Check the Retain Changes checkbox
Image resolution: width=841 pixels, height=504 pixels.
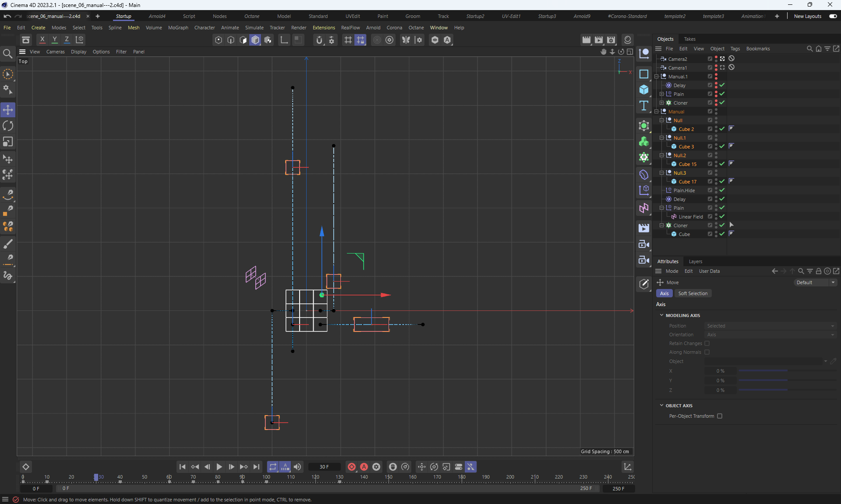(707, 343)
